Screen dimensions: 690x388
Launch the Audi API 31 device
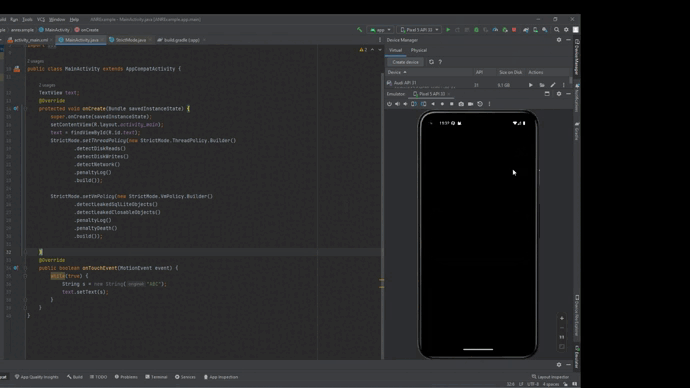point(531,85)
